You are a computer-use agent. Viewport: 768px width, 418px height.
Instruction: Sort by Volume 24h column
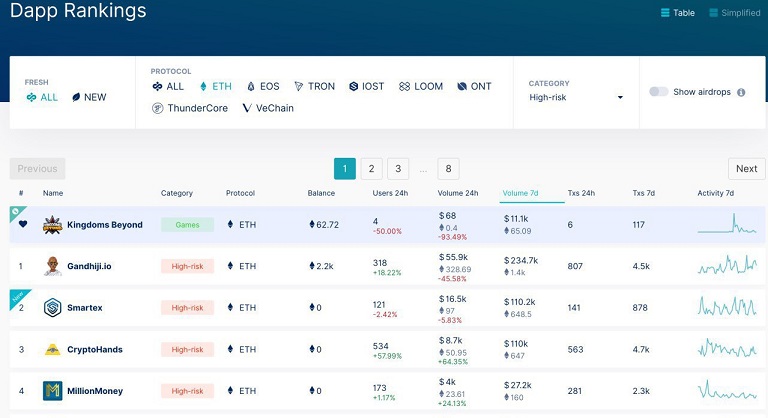pos(458,193)
